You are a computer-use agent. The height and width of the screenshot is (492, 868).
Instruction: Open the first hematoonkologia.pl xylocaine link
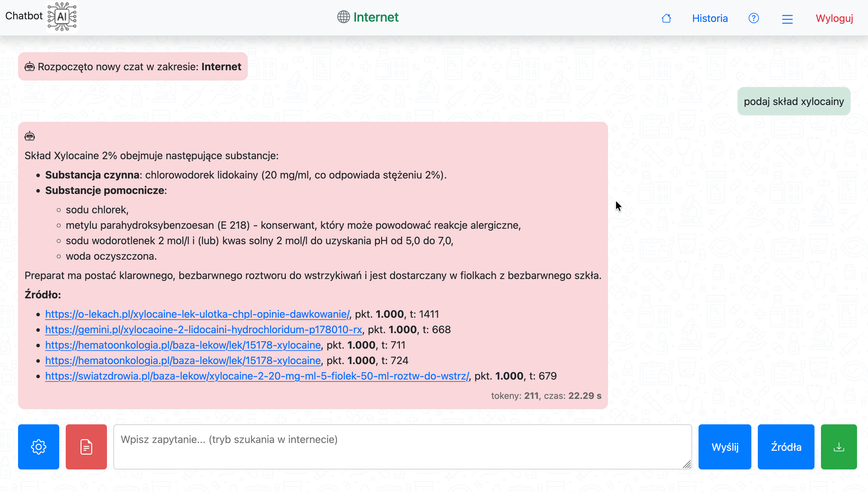[183, 345]
